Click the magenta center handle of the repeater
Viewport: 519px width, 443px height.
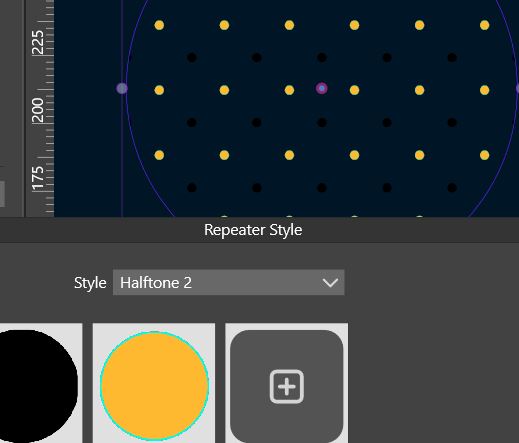pos(322,88)
